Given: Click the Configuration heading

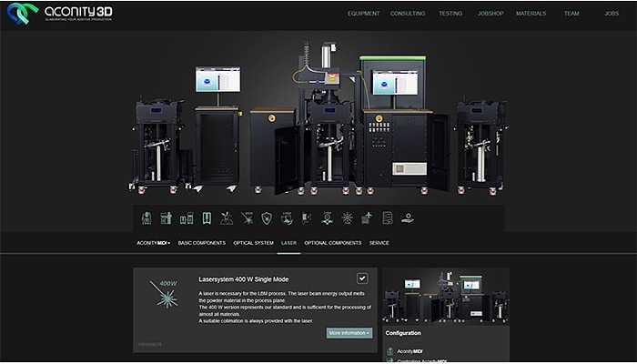Looking at the screenshot, I should pyautogui.click(x=403, y=333).
